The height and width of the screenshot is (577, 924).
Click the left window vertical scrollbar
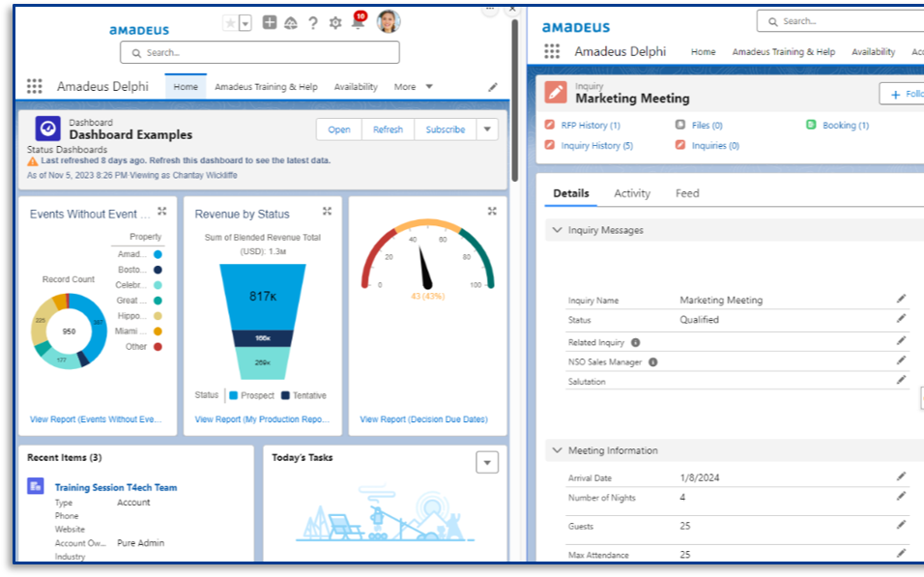[514, 101]
